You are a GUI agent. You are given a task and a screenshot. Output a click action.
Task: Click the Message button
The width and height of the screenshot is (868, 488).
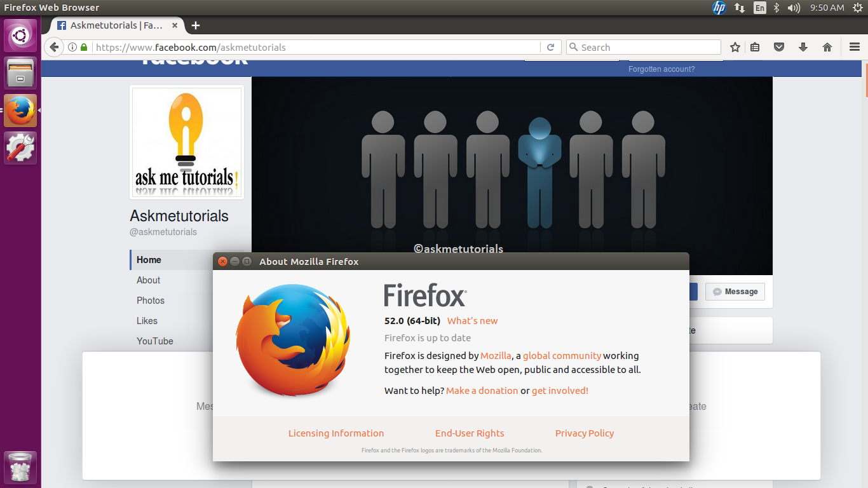pyautogui.click(x=735, y=292)
